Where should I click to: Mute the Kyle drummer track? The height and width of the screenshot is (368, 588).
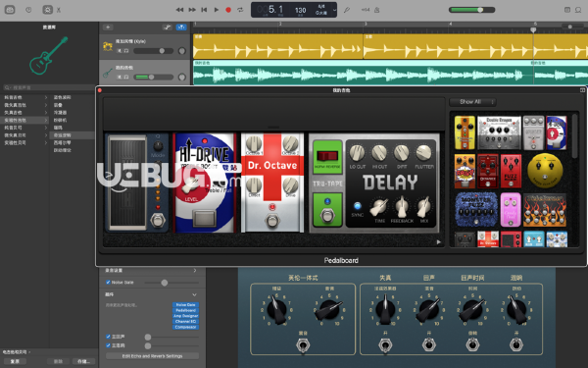(120, 51)
